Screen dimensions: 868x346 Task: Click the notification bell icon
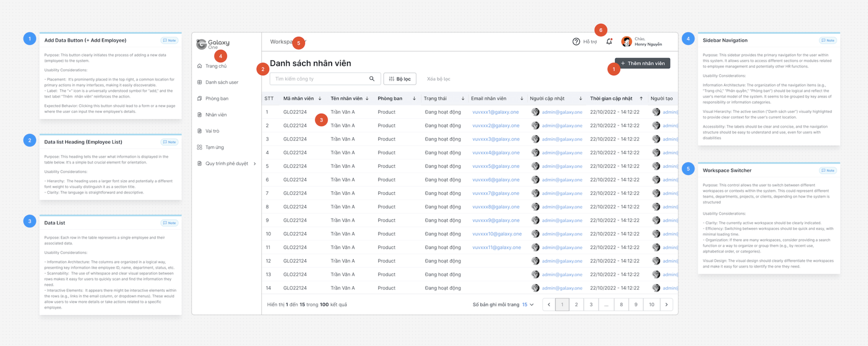click(x=609, y=42)
